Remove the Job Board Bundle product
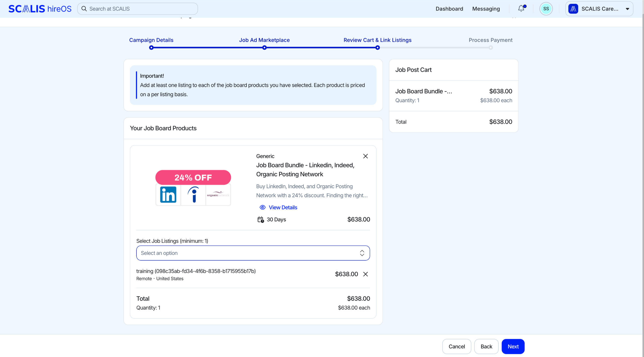The height and width of the screenshot is (357, 644). pos(365,156)
